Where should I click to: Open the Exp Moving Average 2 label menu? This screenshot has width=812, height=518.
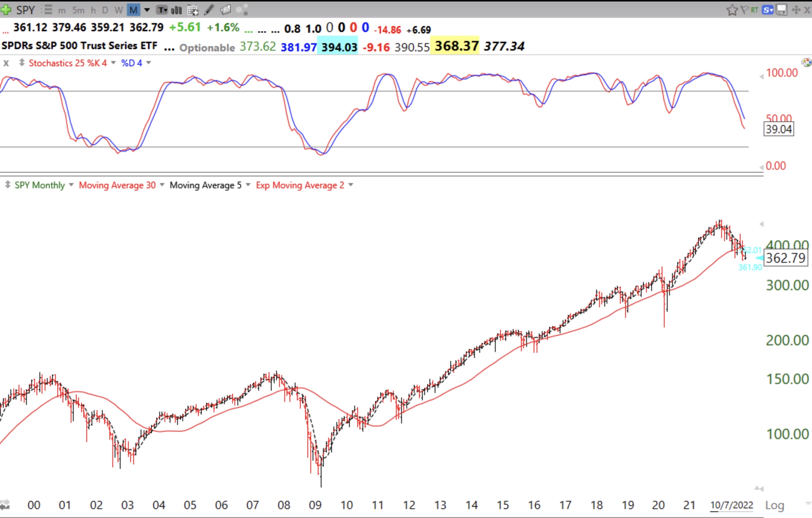[300, 185]
